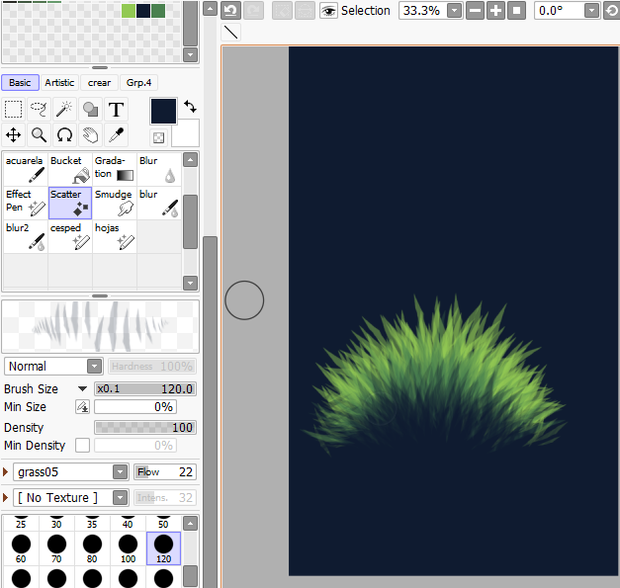Click the dark navy foreground color swatch
The width and height of the screenshot is (620, 588).
point(163,111)
